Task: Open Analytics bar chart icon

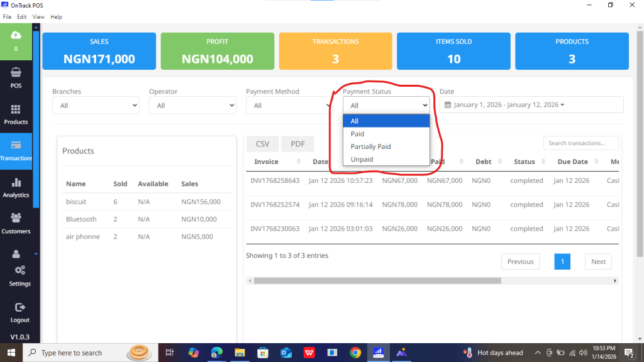Action: (16, 183)
